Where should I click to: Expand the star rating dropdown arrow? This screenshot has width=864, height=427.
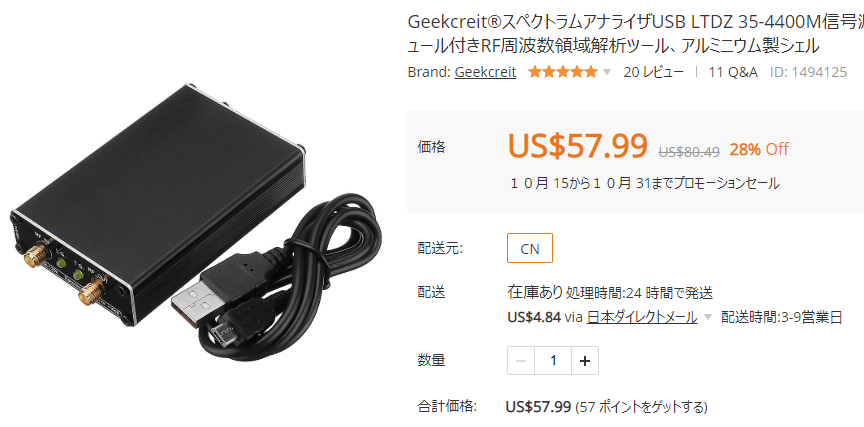[x=607, y=72]
